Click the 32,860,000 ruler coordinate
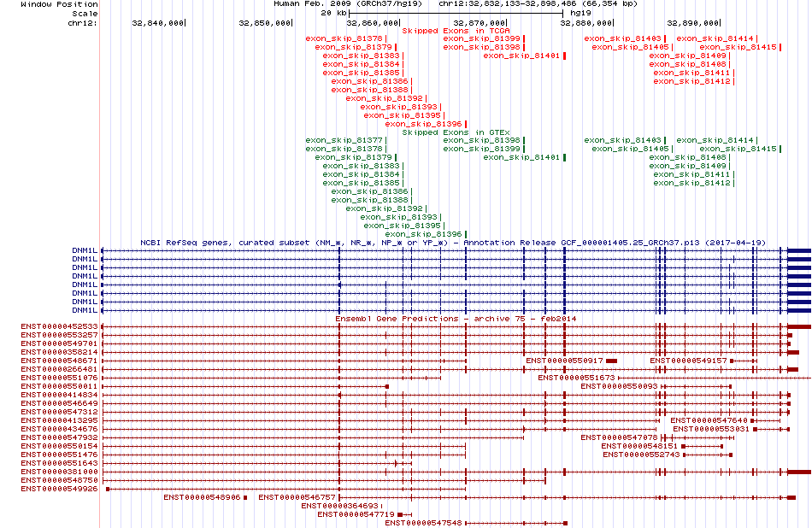 372,23
